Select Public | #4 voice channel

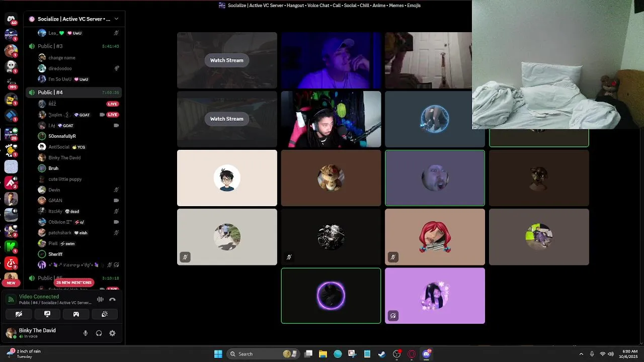pos(73,93)
